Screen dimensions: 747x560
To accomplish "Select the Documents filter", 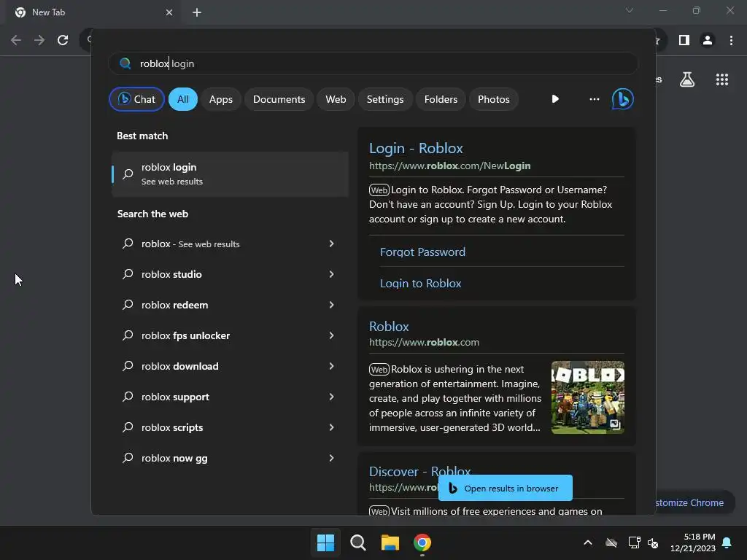I will pos(279,99).
